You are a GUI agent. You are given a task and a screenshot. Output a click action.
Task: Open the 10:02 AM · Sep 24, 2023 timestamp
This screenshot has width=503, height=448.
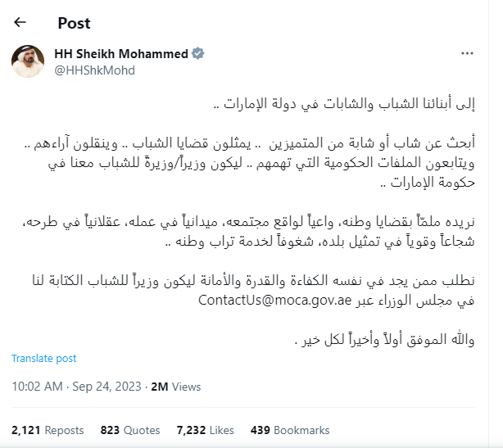[76, 387]
